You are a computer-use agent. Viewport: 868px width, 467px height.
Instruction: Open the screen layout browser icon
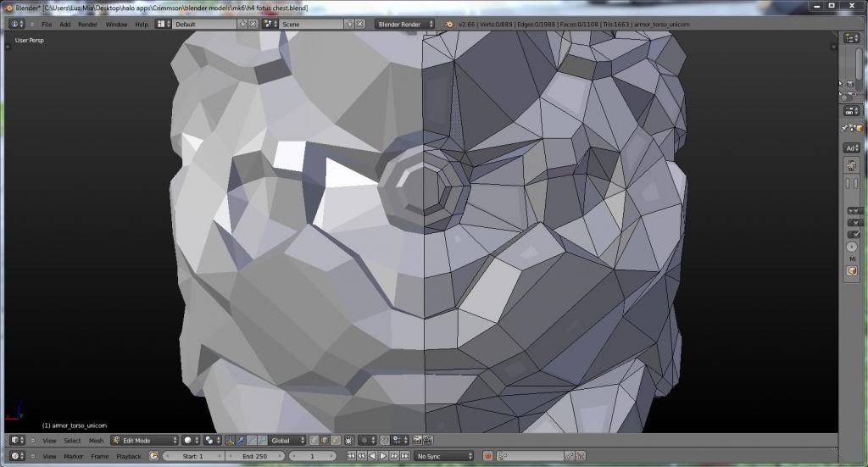click(163, 24)
